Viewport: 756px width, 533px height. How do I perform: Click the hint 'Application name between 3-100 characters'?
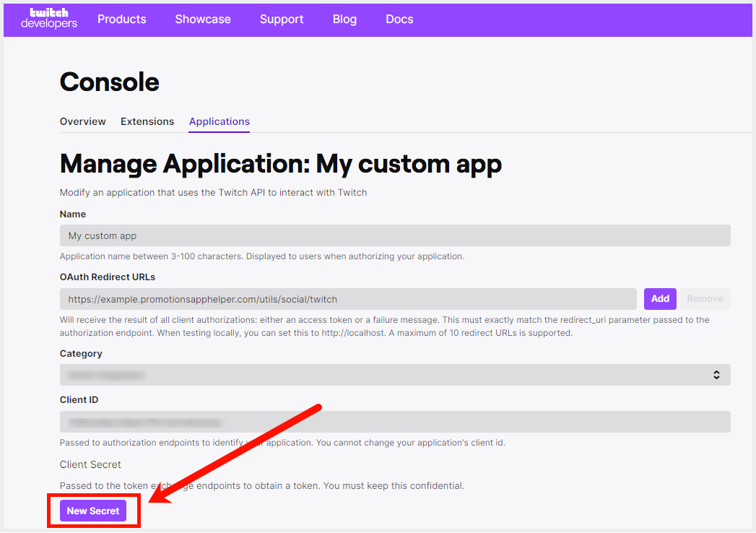tap(150, 256)
